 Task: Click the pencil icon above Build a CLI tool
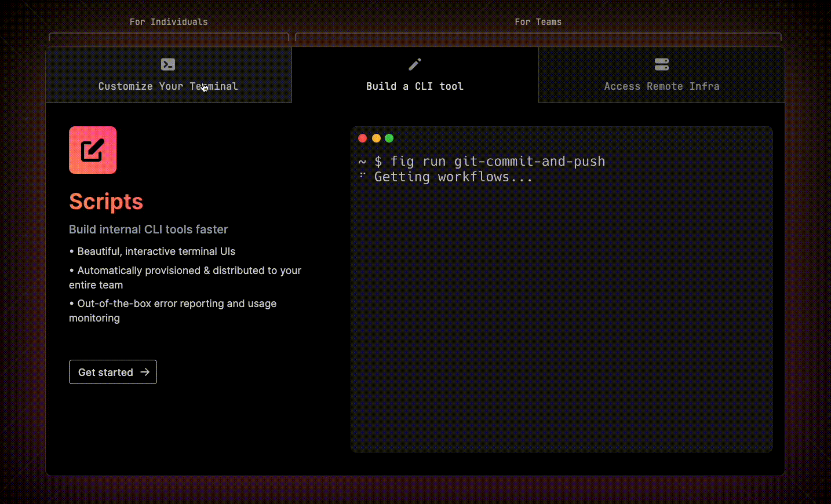tap(415, 64)
